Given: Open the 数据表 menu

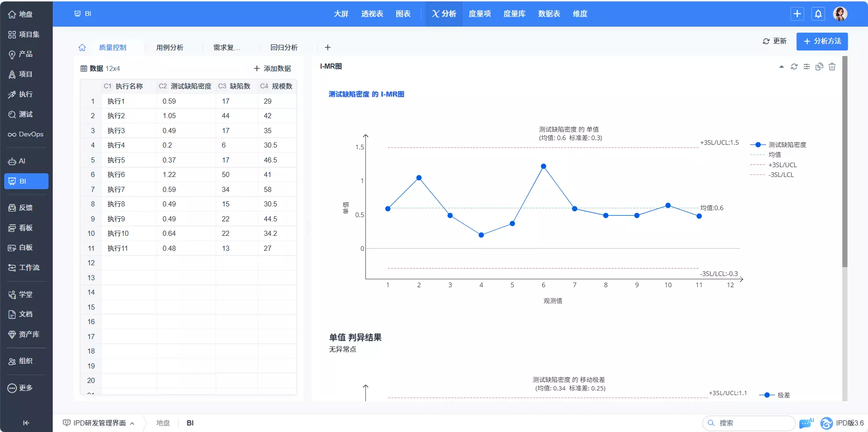Looking at the screenshot, I should [x=549, y=14].
